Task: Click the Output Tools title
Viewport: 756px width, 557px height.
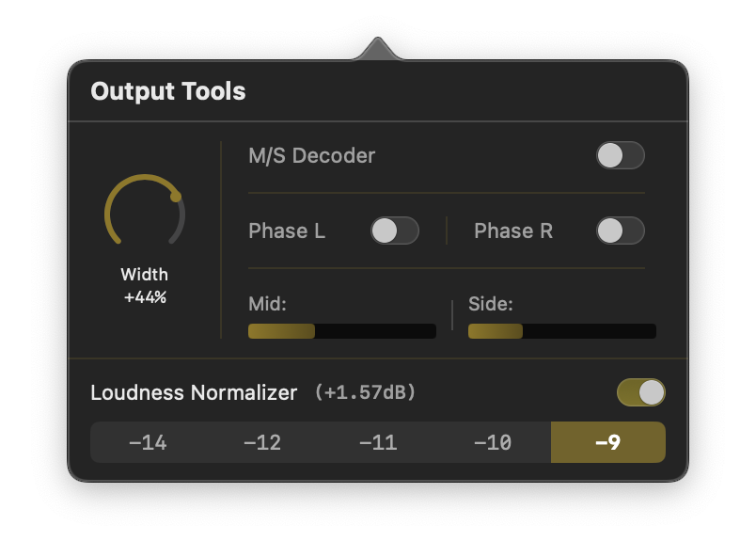Action: pos(168,91)
